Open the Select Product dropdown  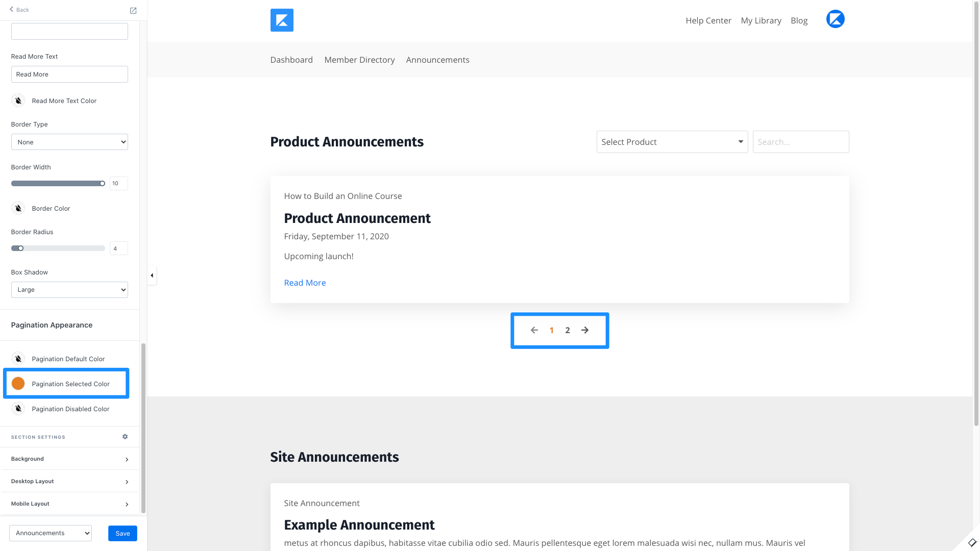[672, 142]
